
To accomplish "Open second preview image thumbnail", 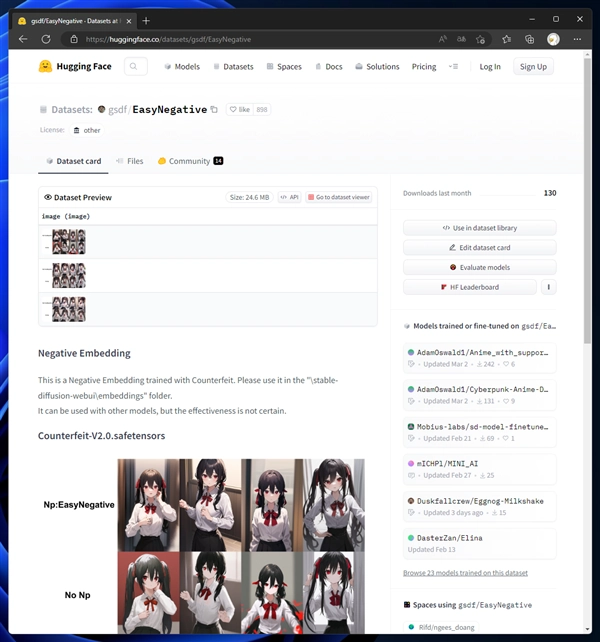I will point(69,275).
